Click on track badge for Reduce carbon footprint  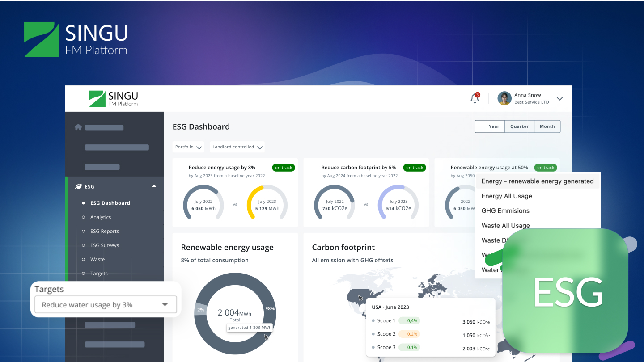(x=415, y=168)
